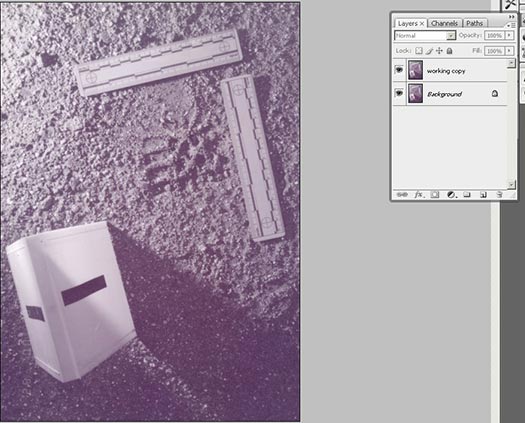Create a new layer icon
Screen dimensions: 525x423
pos(483,195)
